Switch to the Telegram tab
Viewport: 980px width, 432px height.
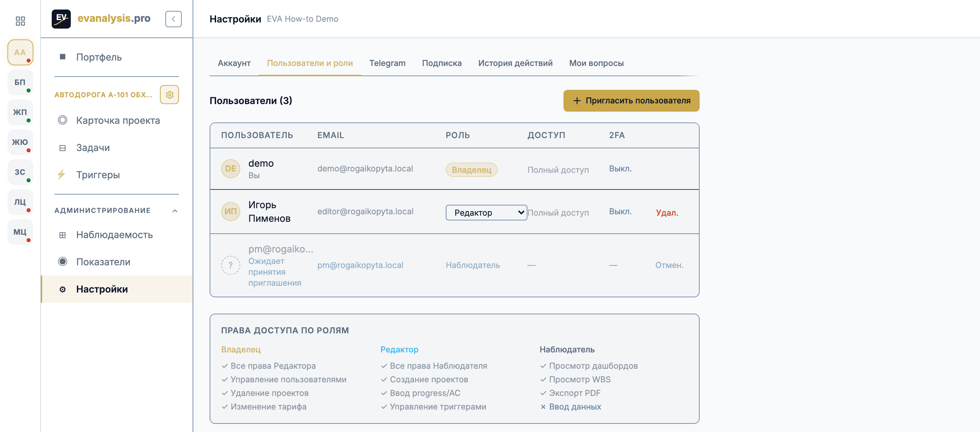[387, 63]
